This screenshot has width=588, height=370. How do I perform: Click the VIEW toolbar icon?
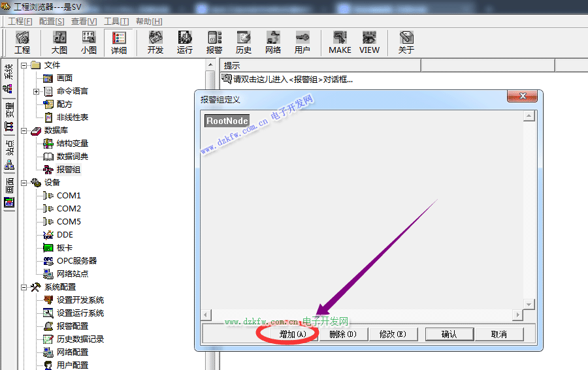point(369,42)
